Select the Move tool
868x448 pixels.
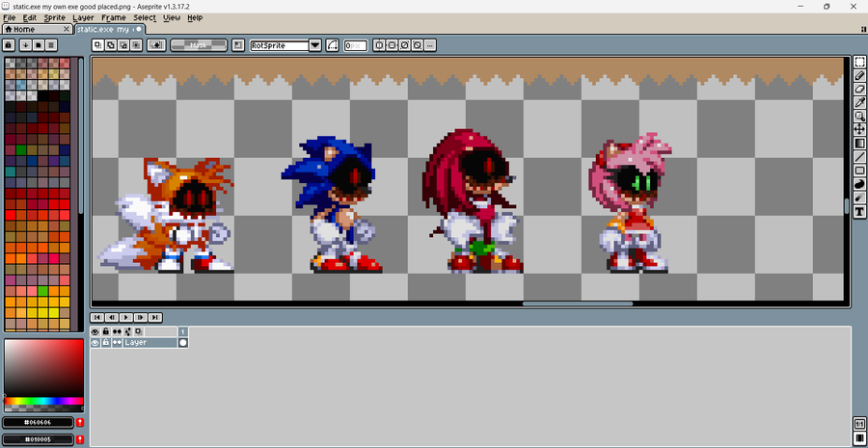point(859,129)
